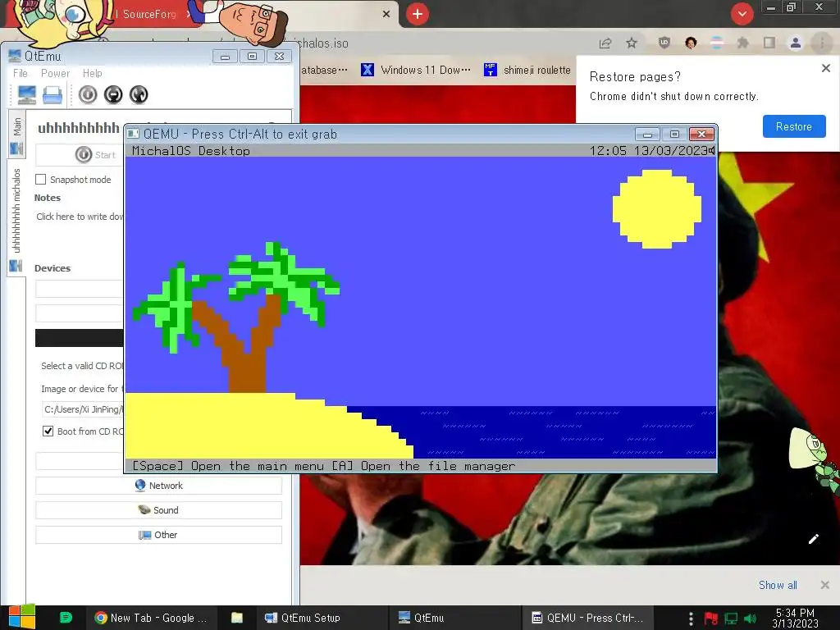
Task: Open the File Explorer taskbar icon
Action: pos(237,618)
